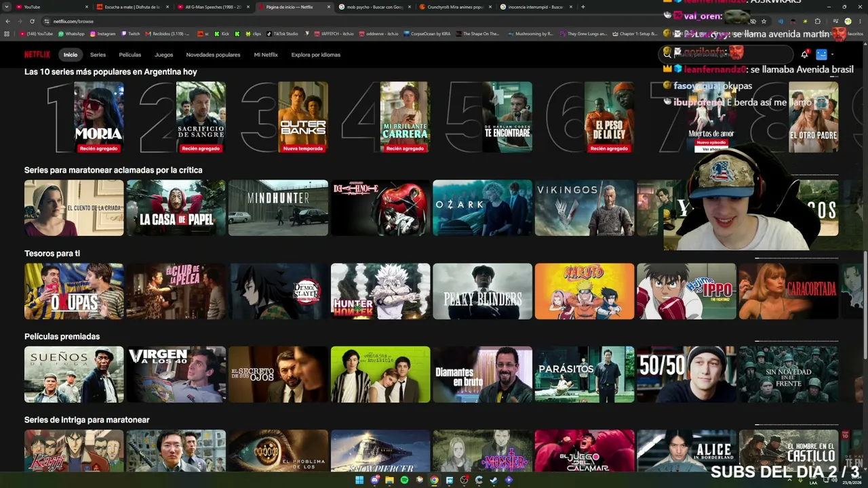The height and width of the screenshot is (488, 868).
Task: Open the Chrome extensions puzzle icon
Action: click(x=817, y=21)
